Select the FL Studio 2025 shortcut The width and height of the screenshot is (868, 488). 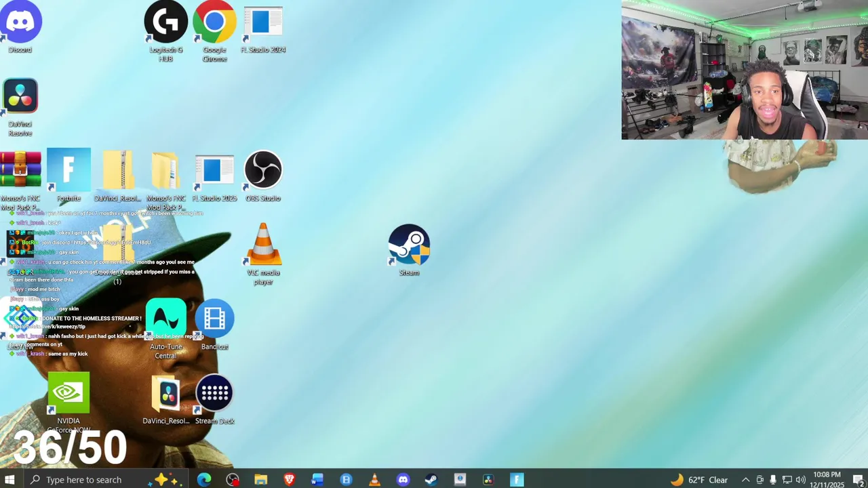tap(214, 178)
